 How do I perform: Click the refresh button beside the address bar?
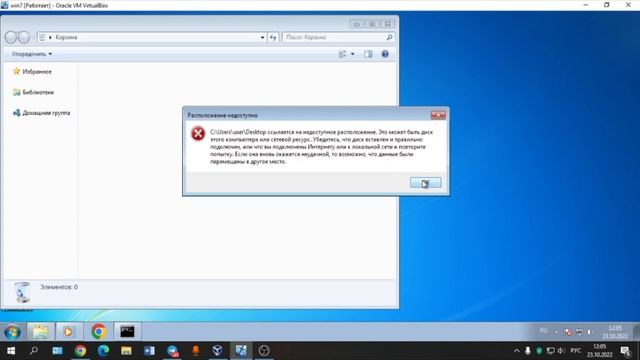point(273,38)
